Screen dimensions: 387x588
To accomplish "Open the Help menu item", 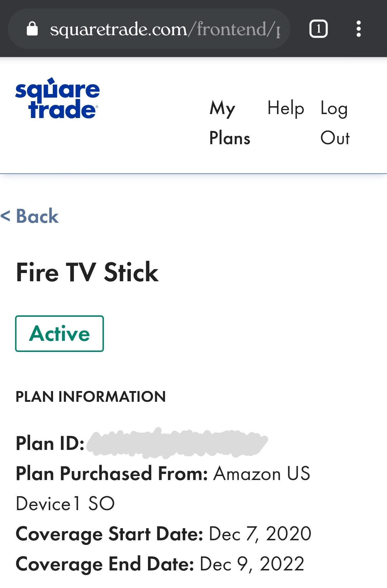I will point(286,108).
